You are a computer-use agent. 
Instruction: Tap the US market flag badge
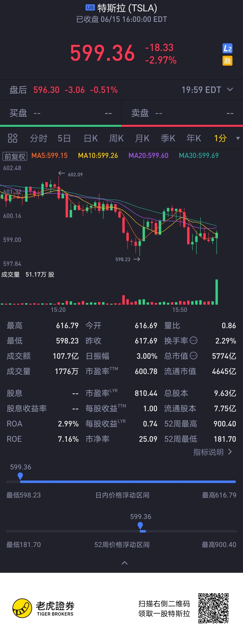[90, 7]
